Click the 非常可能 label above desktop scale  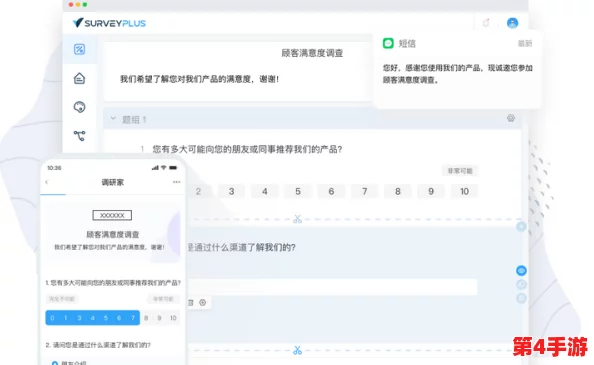click(460, 171)
